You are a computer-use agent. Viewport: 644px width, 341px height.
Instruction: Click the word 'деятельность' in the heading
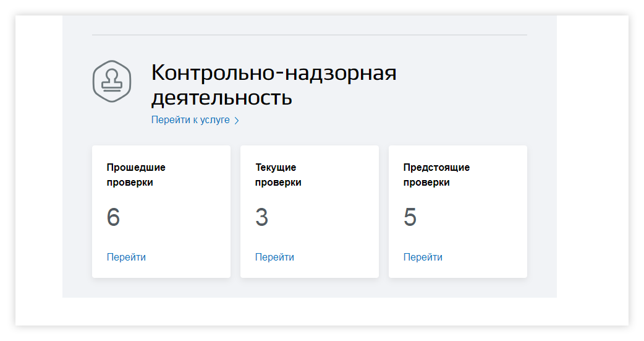pyautogui.click(x=222, y=98)
